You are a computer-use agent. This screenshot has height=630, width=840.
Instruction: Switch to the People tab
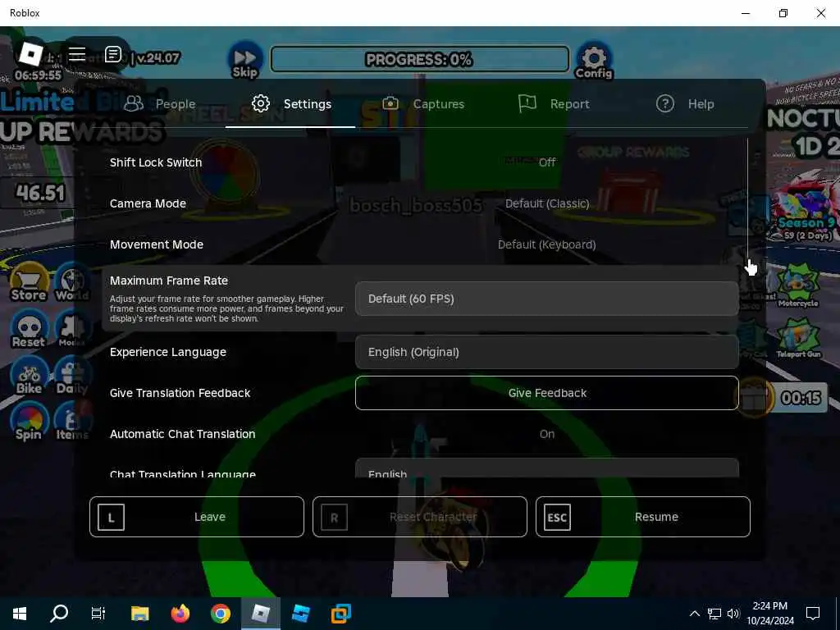(160, 104)
